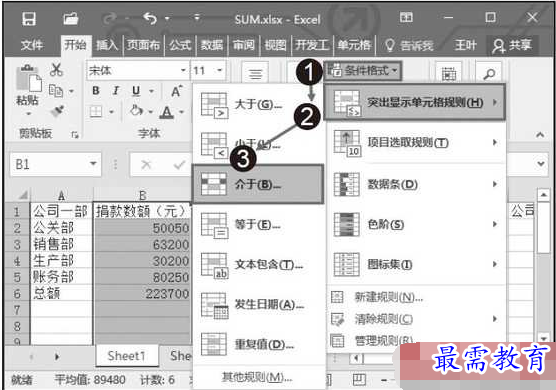Click the Borders icon
Screen dimensions: 556x390
point(96,112)
